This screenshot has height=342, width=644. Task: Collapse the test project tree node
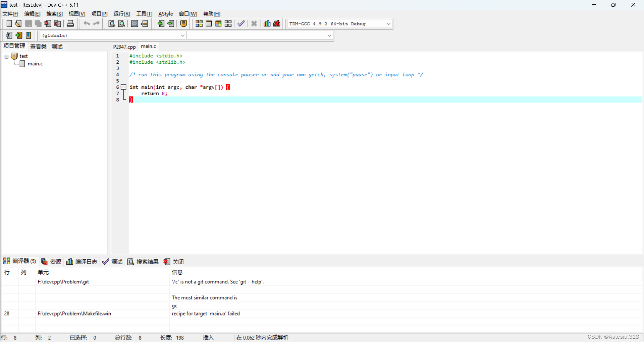point(6,56)
